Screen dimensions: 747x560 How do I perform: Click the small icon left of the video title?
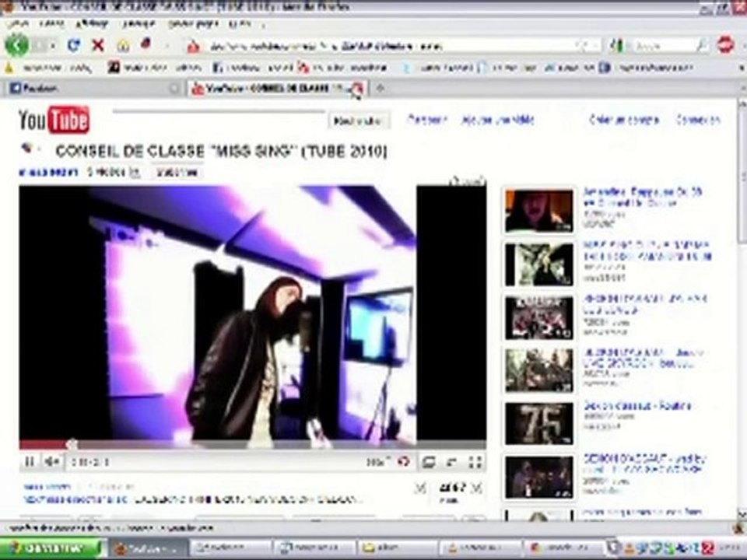(26, 149)
